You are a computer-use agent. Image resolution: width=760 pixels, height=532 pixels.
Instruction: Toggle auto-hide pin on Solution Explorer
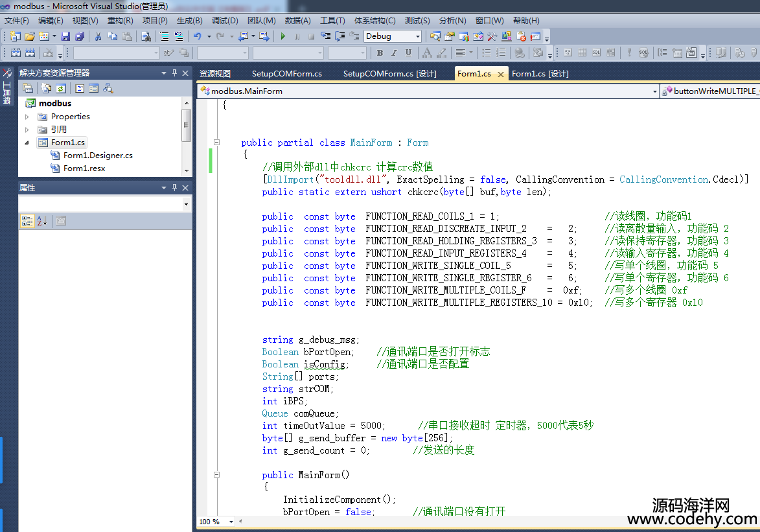point(174,73)
